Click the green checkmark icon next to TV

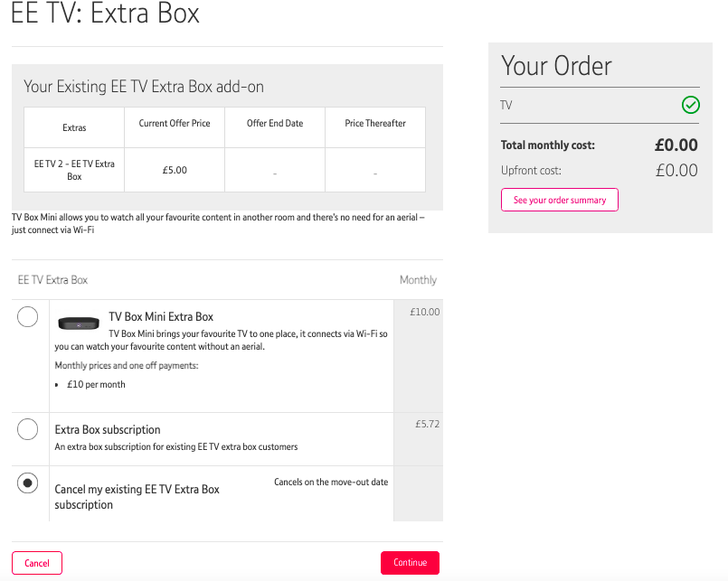tap(690, 105)
